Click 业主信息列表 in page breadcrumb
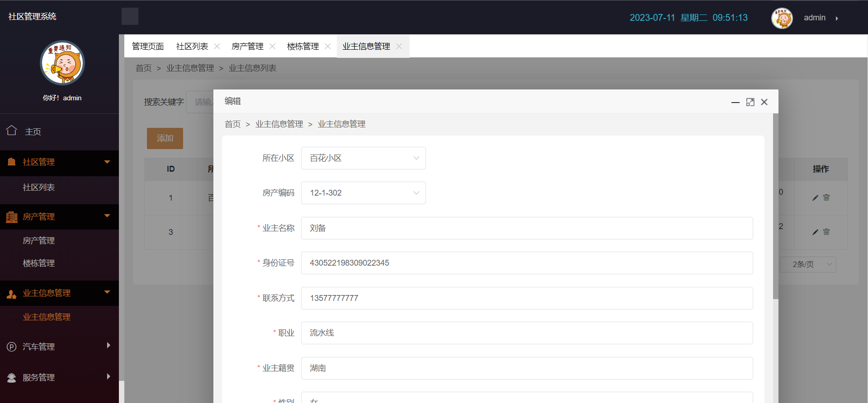This screenshot has height=403, width=868. click(x=253, y=68)
